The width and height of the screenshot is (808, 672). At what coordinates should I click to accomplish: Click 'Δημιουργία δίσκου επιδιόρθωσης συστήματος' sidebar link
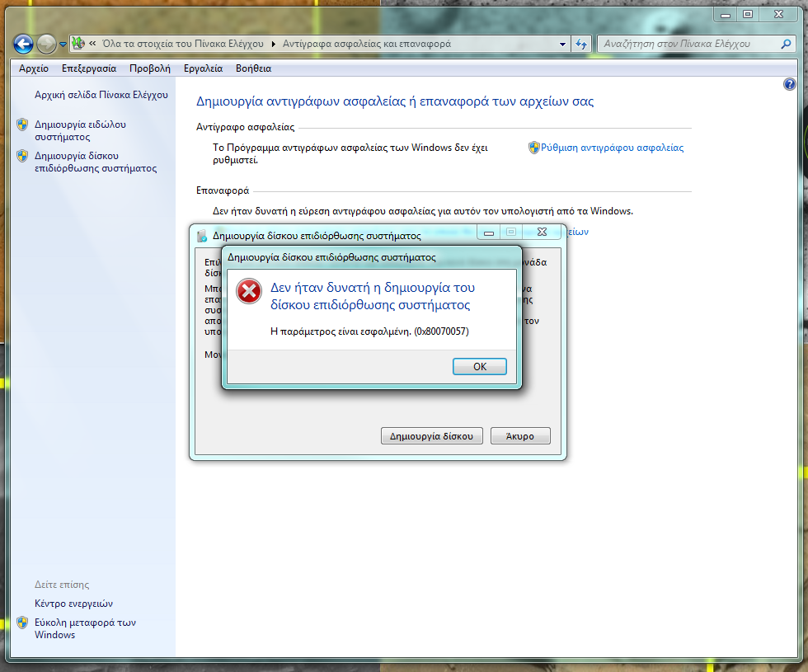[x=96, y=162]
